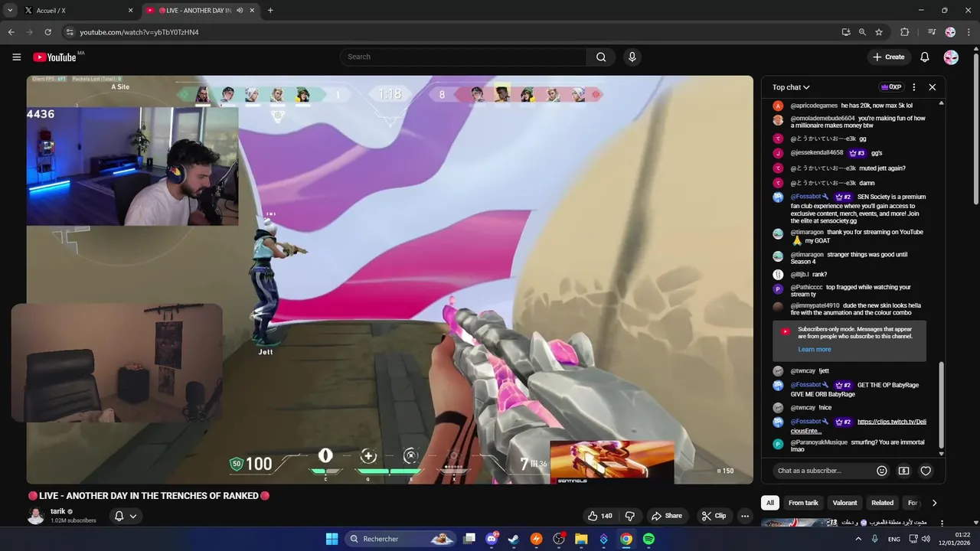
Task: Open Steam from the taskbar
Action: (514, 539)
